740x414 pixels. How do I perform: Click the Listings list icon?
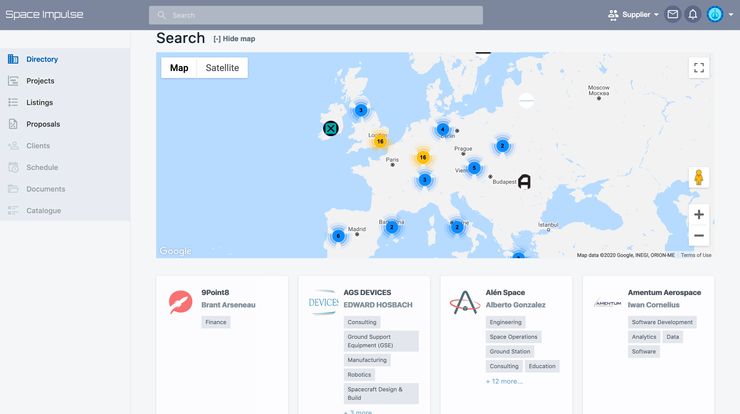click(13, 102)
